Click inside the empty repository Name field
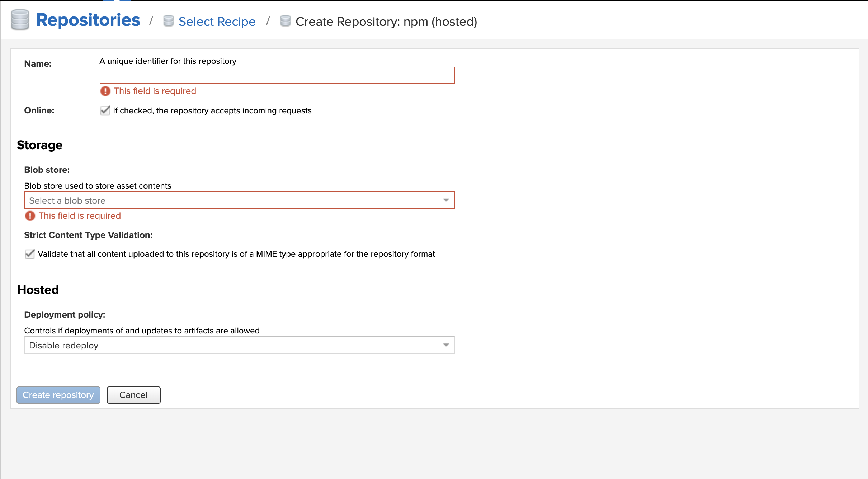This screenshot has width=868, height=479. coord(277,75)
